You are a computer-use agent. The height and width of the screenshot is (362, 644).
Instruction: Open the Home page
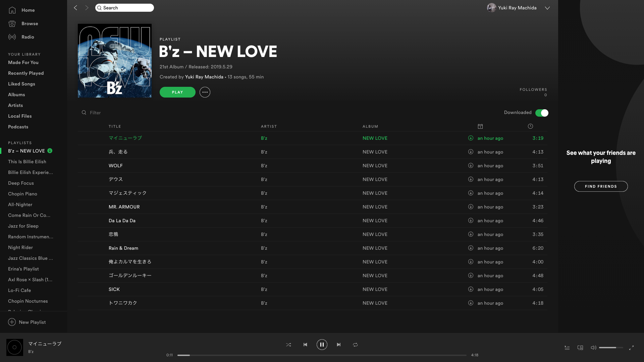(21, 10)
